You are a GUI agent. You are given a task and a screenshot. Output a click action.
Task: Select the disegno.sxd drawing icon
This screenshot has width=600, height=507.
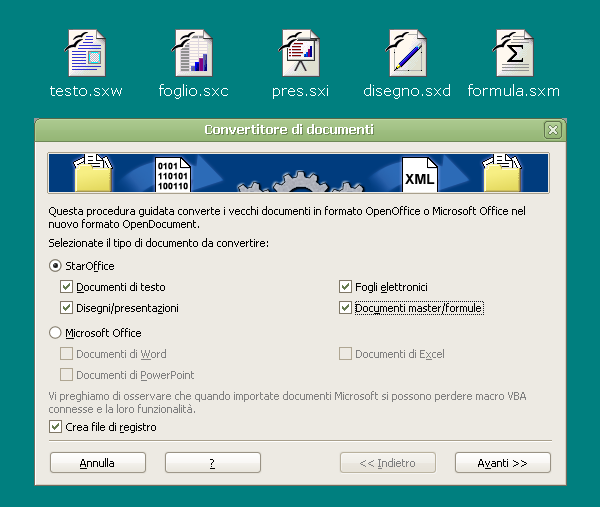click(x=406, y=53)
